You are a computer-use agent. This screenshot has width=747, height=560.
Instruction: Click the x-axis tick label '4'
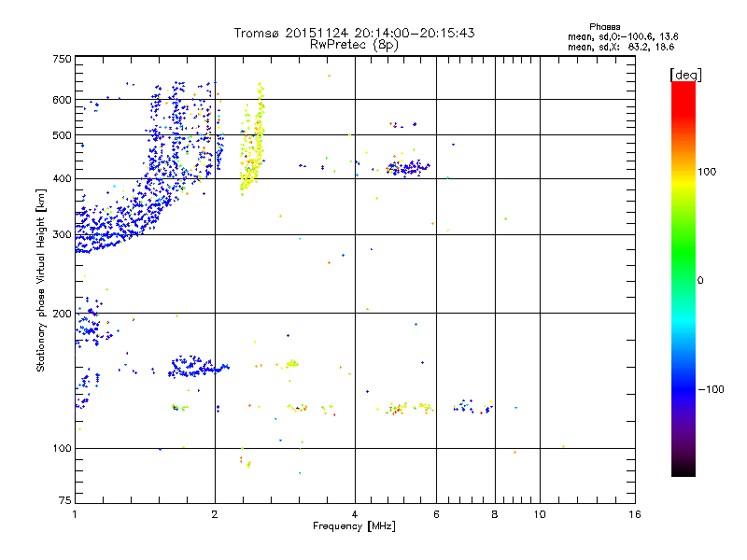click(355, 514)
